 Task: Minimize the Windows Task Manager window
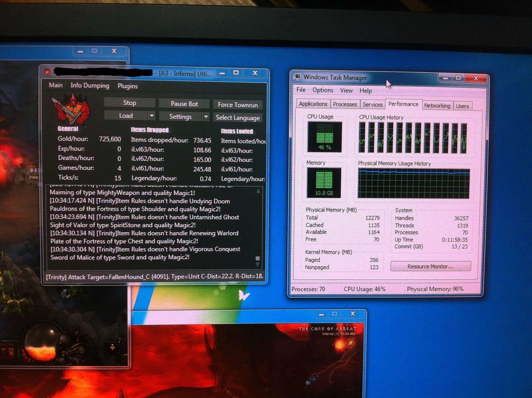coord(445,78)
